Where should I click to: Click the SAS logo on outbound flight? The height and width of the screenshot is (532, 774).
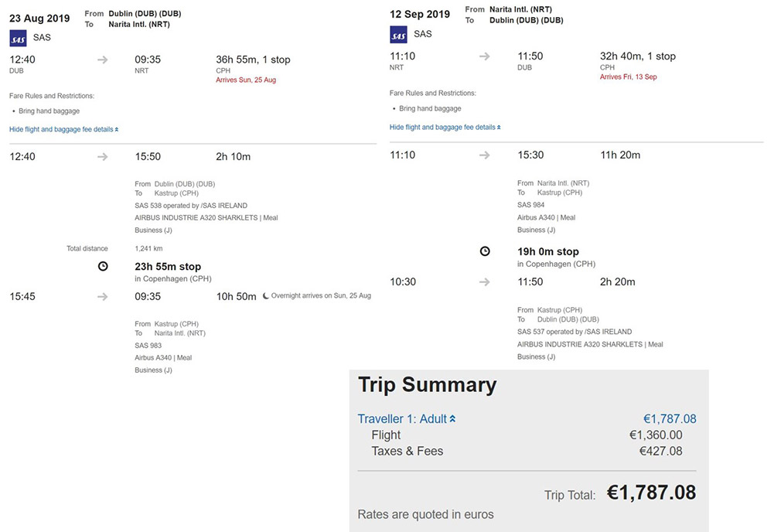coord(19,38)
